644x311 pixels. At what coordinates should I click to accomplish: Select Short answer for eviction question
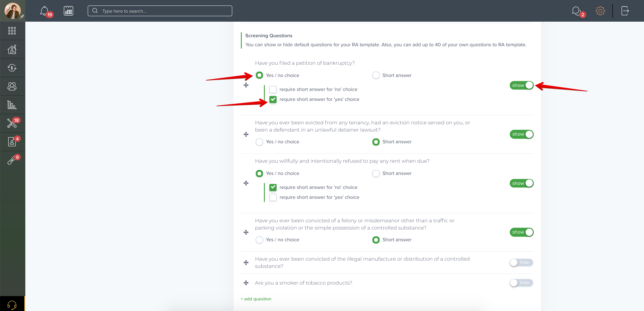point(376,142)
